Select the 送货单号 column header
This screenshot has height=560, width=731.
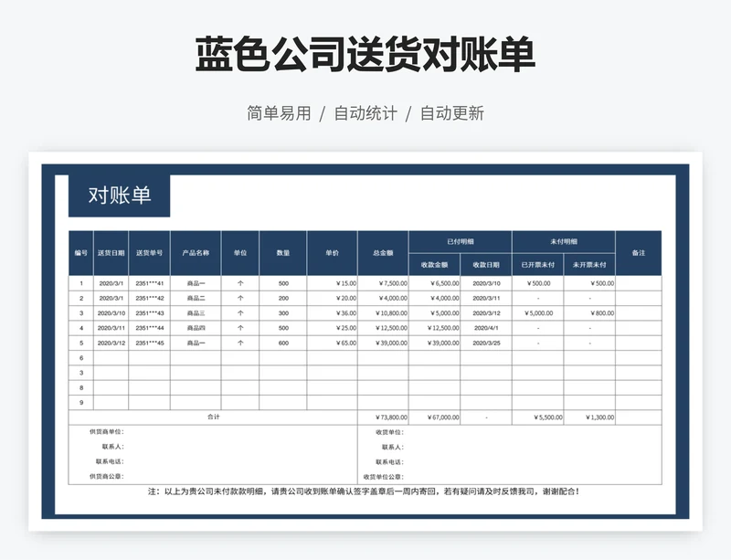point(150,253)
